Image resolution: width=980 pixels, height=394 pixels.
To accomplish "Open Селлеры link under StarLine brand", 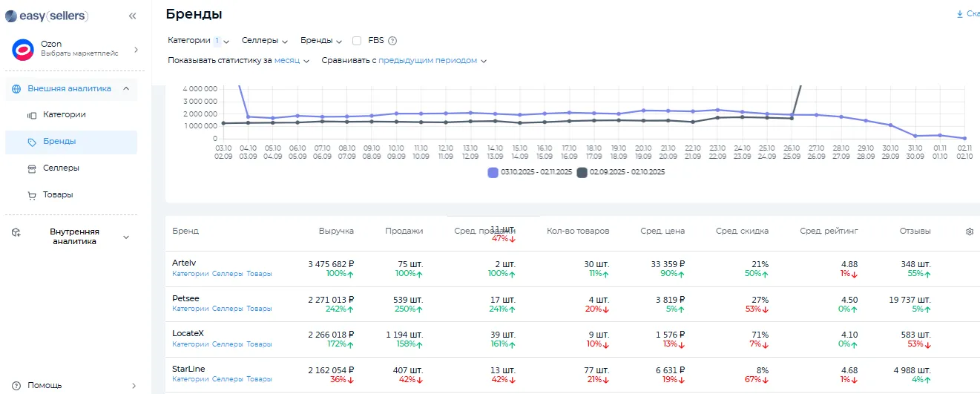I will coord(227,379).
